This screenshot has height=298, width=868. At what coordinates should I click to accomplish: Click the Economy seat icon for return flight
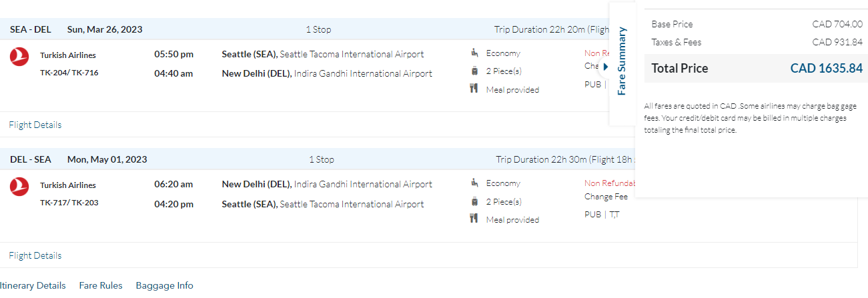474,183
